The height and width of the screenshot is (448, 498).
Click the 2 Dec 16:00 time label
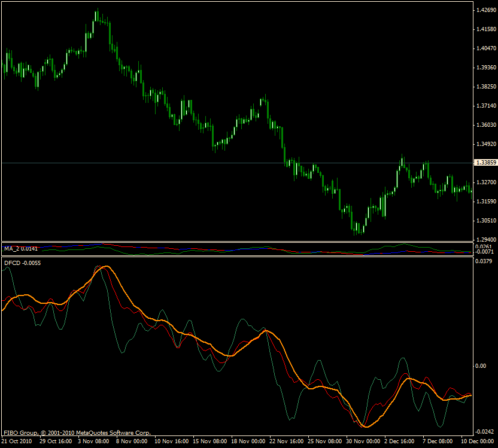(x=399, y=441)
